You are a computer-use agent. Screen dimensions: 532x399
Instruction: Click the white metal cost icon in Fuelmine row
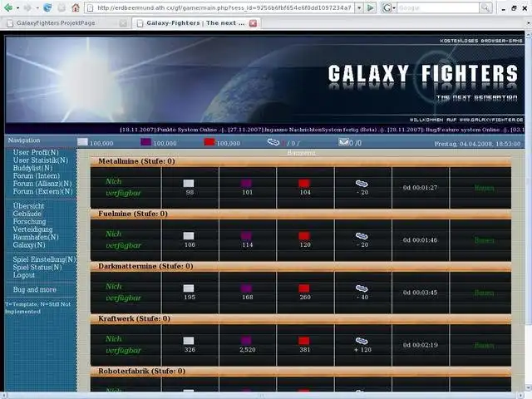coord(189,236)
